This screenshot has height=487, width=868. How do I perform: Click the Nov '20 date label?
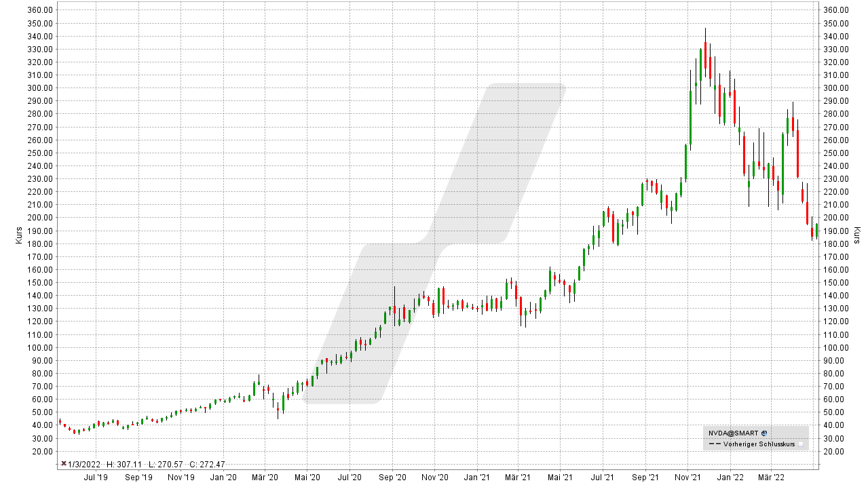(435, 478)
